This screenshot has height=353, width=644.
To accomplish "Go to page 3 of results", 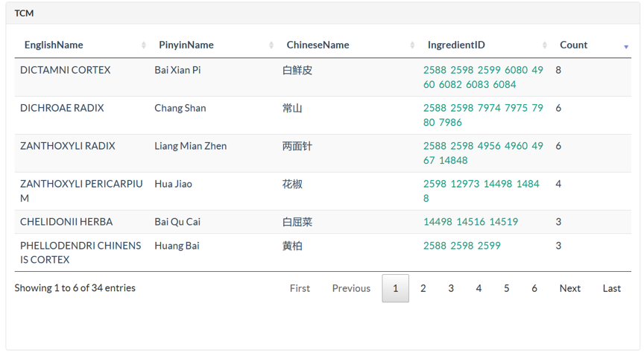I will 451,288.
